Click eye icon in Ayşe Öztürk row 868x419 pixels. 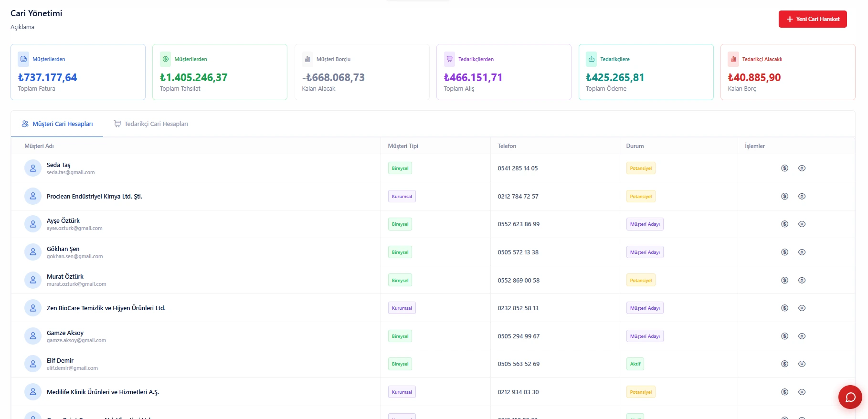point(802,224)
